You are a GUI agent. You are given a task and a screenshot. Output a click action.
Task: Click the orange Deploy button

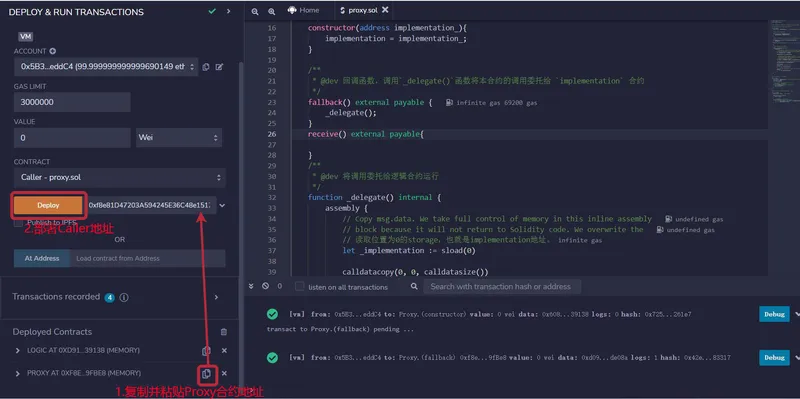point(48,205)
